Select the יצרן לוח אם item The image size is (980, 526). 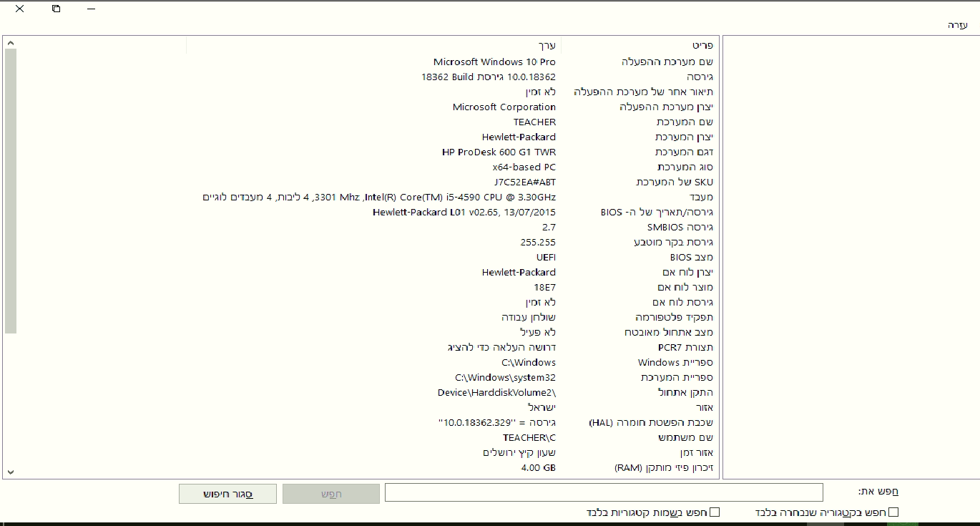point(687,273)
